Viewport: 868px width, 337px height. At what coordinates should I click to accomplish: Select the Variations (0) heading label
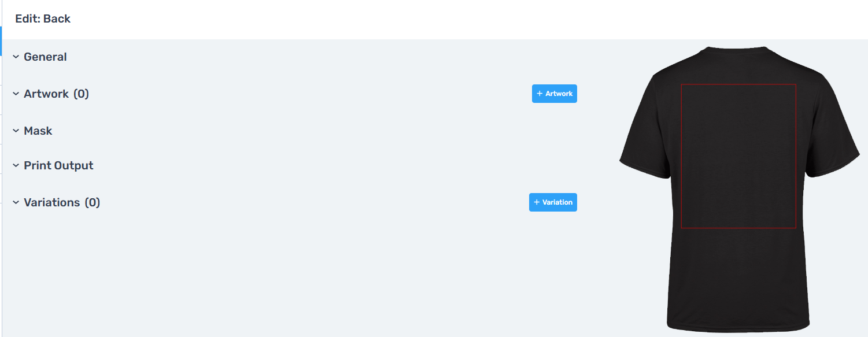tap(62, 202)
